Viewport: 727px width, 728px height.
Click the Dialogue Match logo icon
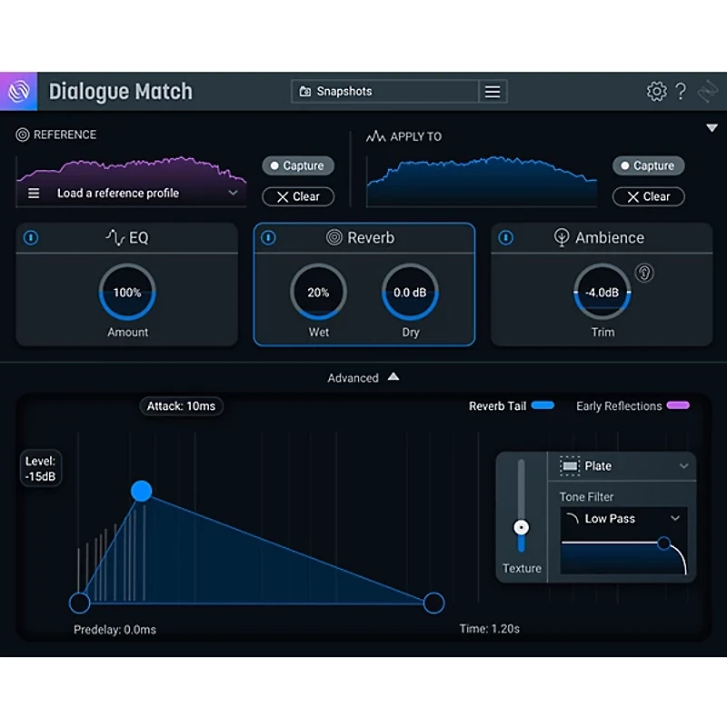click(x=18, y=91)
